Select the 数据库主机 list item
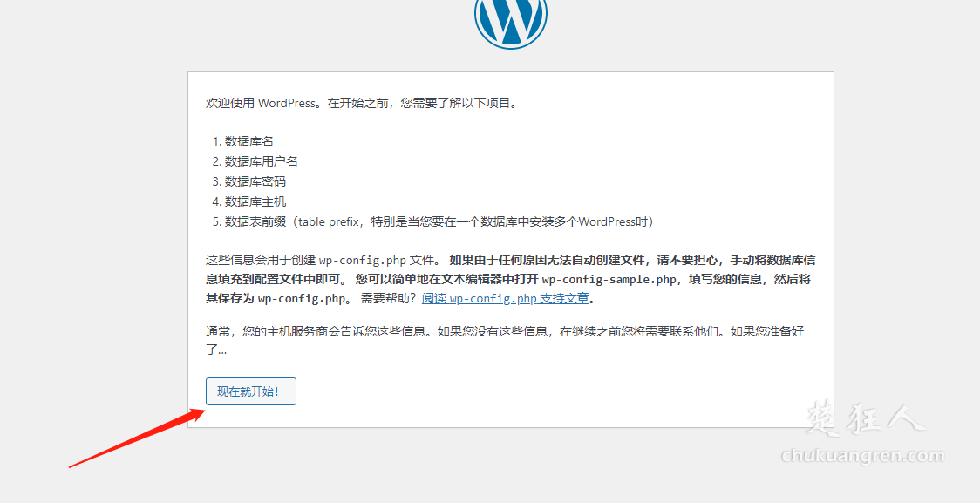The image size is (980, 503). [x=255, y=201]
